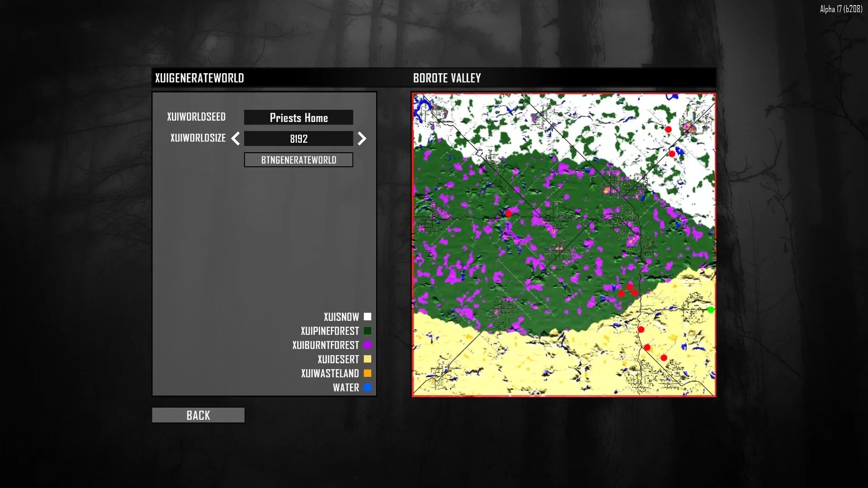Click the left arrow for world size
Screen dimensions: 868x488
coord(236,139)
